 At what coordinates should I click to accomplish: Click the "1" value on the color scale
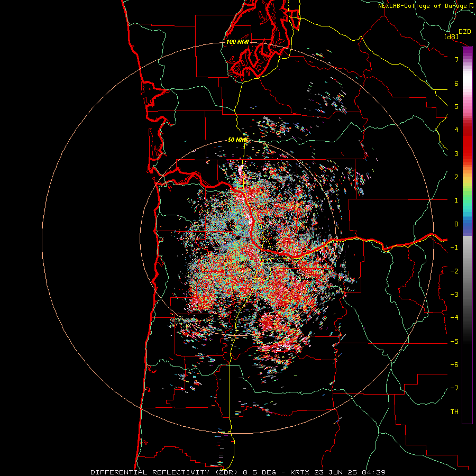pos(456,200)
